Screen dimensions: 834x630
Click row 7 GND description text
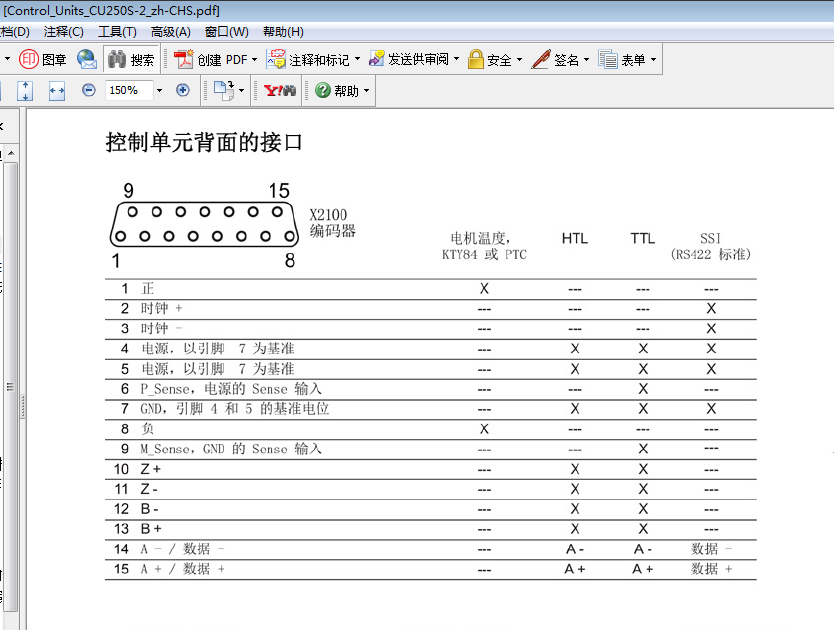pyautogui.click(x=235, y=409)
